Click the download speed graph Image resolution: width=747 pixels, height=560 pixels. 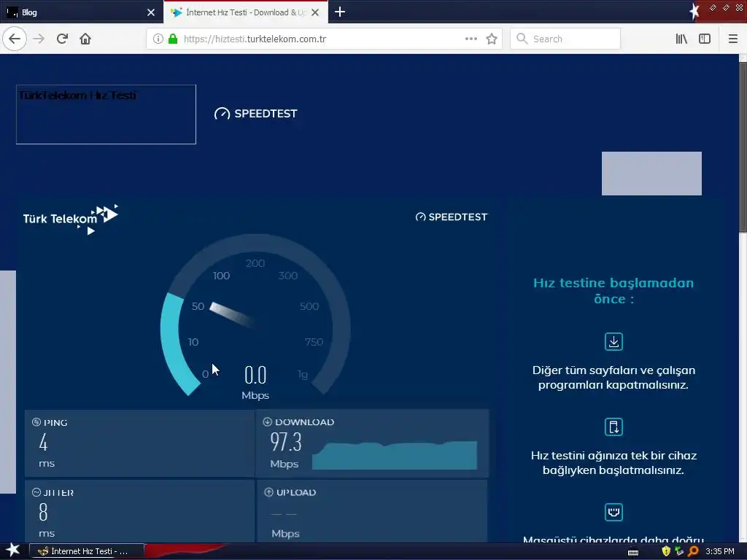click(x=395, y=455)
